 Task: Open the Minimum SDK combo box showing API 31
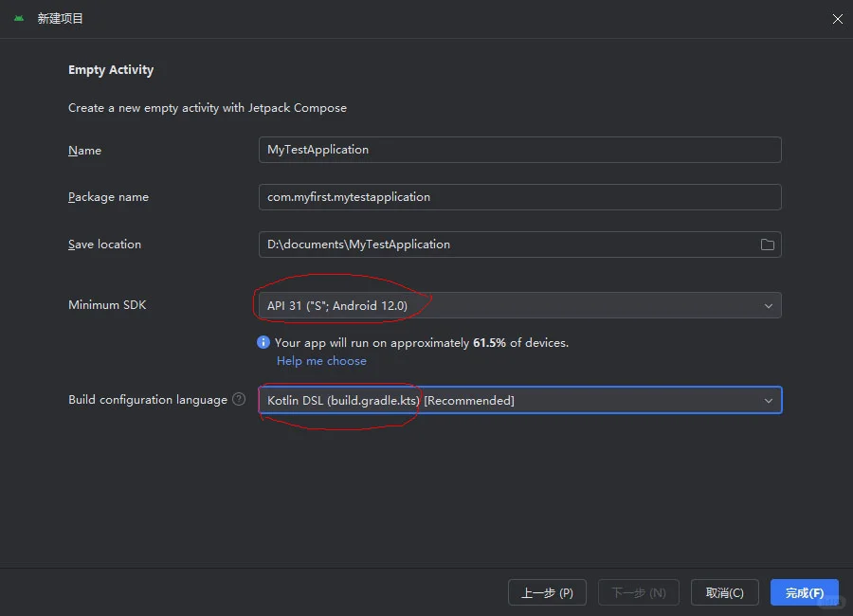pyautogui.click(x=512, y=306)
